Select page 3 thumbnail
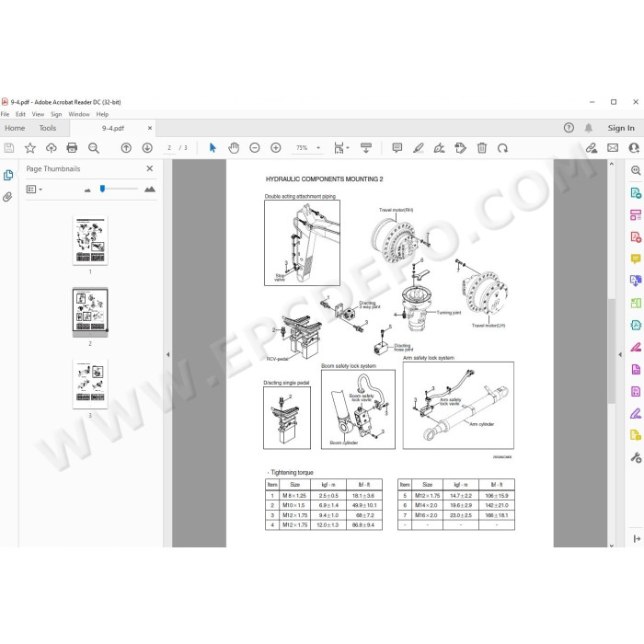The image size is (644, 644). coord(90,384)
